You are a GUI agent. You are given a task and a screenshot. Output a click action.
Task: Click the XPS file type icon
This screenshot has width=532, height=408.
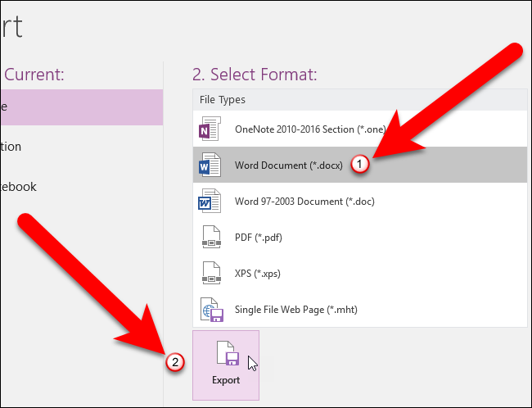tap(211, 273)
